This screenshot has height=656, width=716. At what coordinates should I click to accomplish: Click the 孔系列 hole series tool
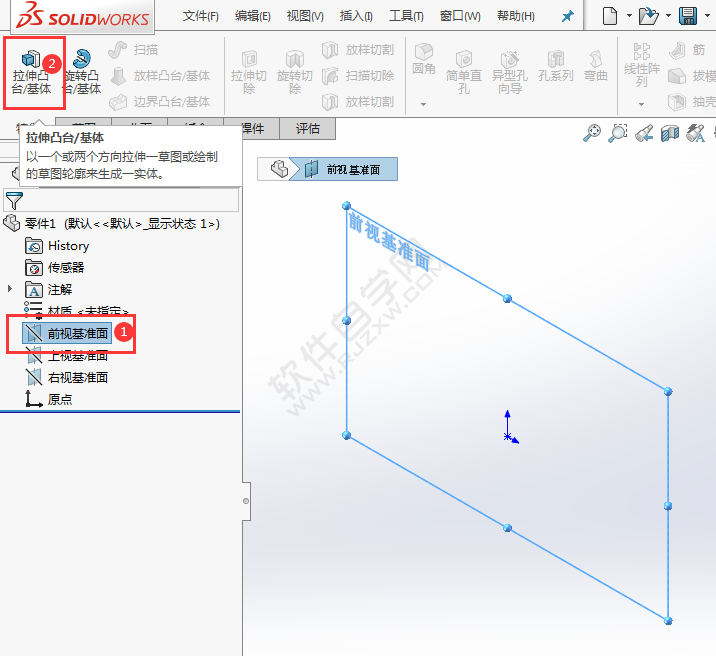(x=556, y=67)
